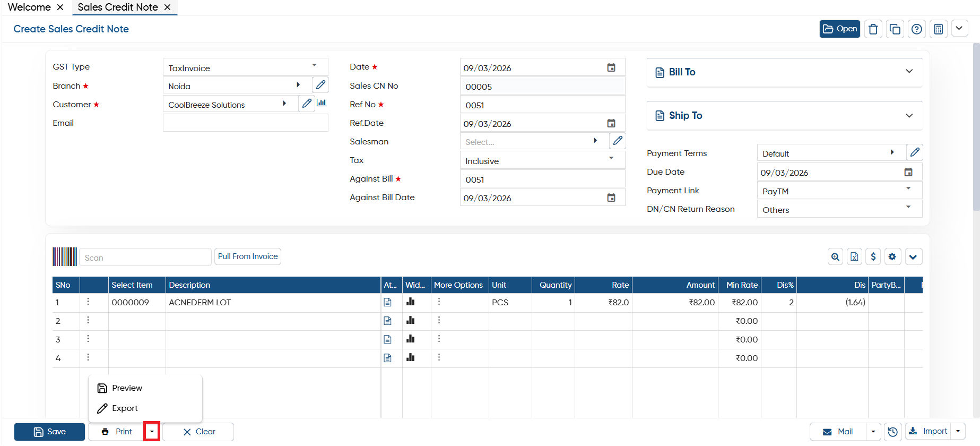Viewport: 980px width, 446px height.
Task: Click the Email input field
Action: [x=245, y=123]
